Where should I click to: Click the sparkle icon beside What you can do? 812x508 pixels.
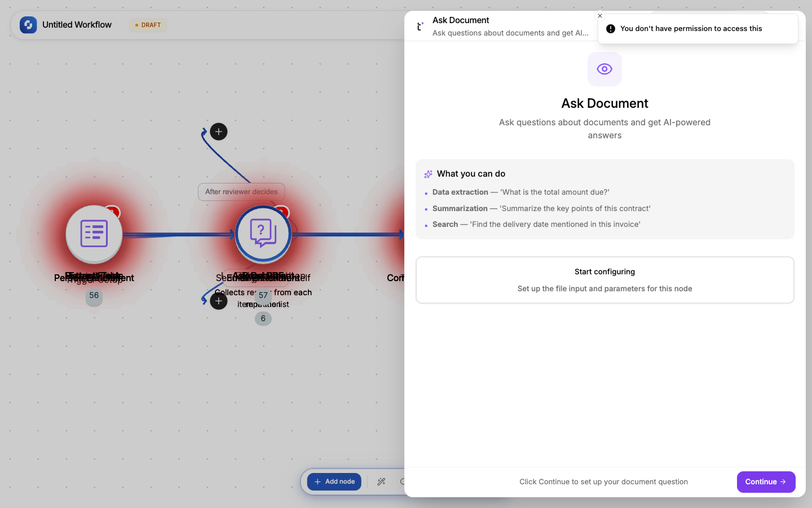(428, 174)
